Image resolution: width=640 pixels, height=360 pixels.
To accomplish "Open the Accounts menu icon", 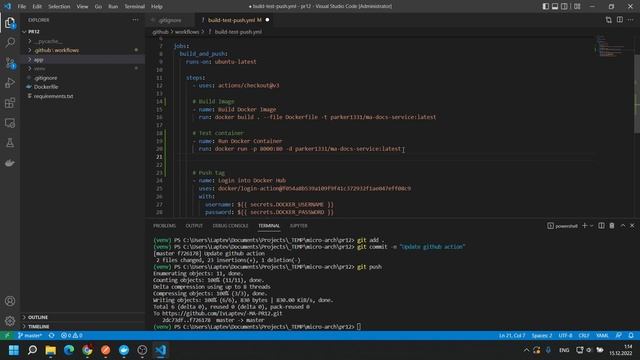I will (10, 301).
